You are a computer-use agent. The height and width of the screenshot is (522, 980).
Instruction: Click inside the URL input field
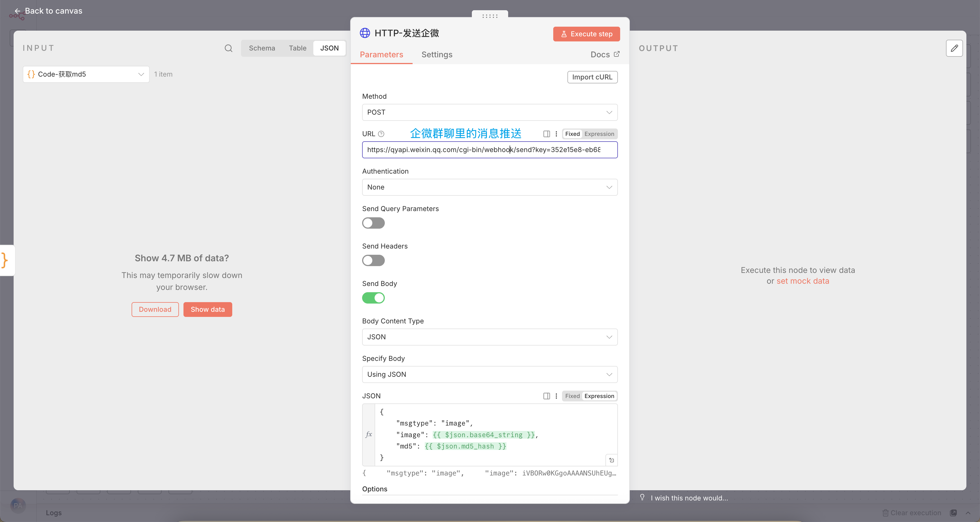[483, 150]
